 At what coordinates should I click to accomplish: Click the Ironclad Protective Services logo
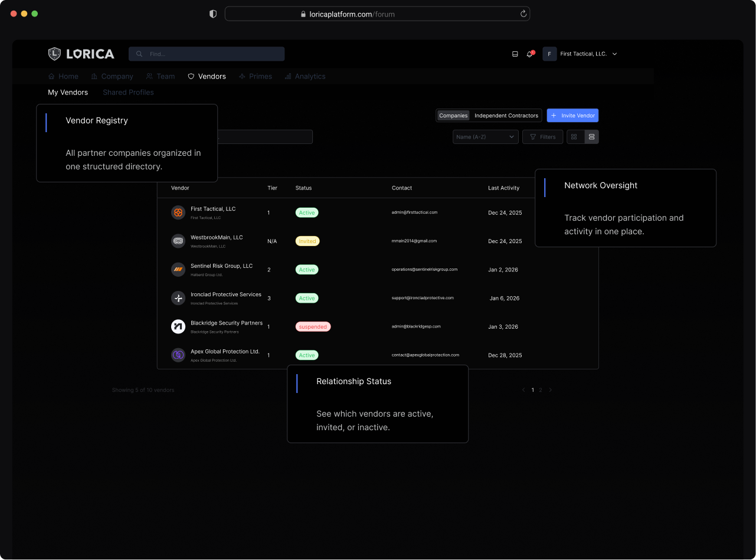(178, 298)
